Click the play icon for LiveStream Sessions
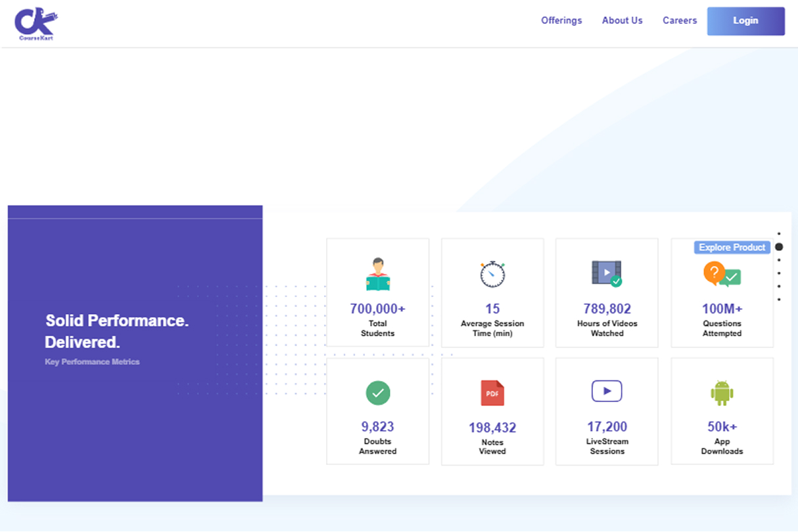Viewport: 798px width, 532px height. (x=607, y=391)
